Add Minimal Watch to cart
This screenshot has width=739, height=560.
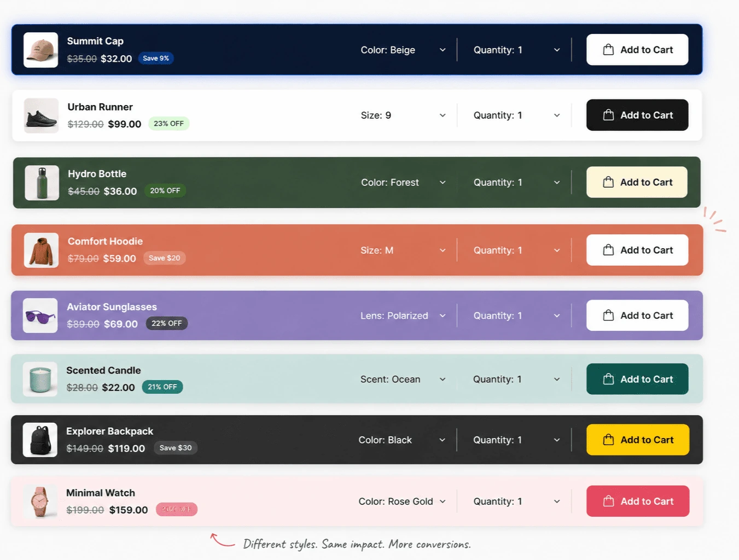[x=638, y=501]
